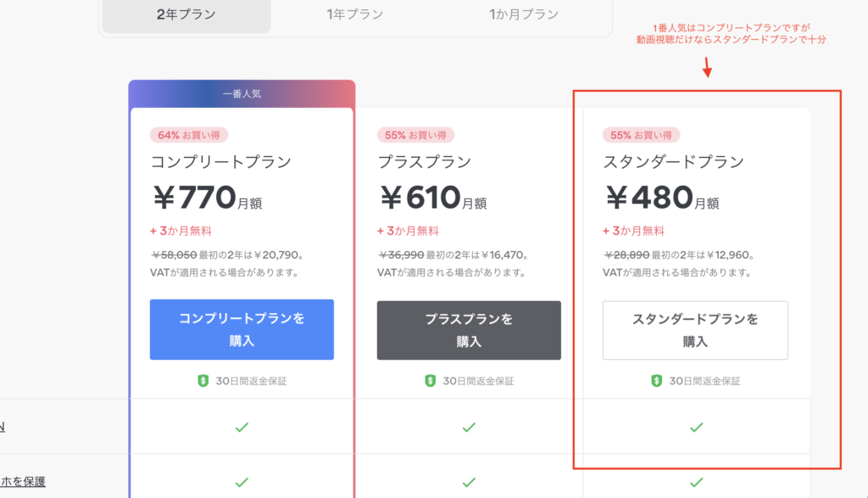The width and height of the screenshot is (868, 498).
Task: Switch to the 1年プラン tab
Action: [x=355, y=15]
